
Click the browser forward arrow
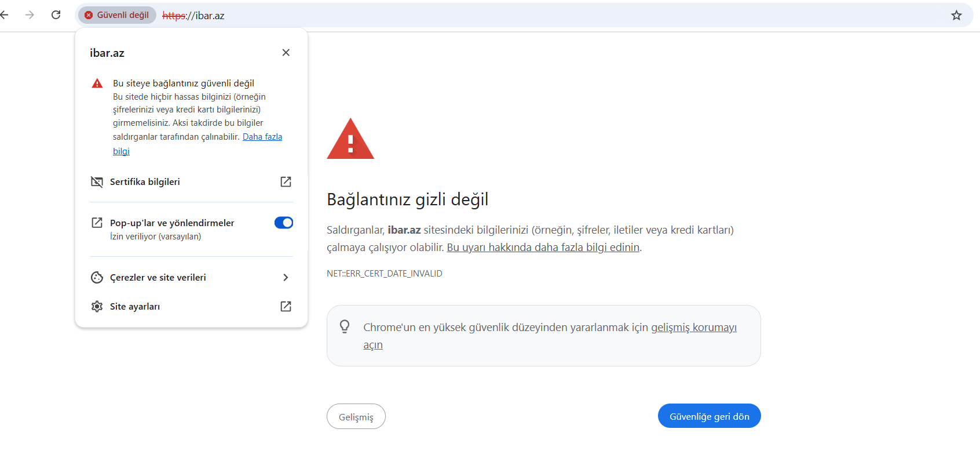click(x=30, y=15)
